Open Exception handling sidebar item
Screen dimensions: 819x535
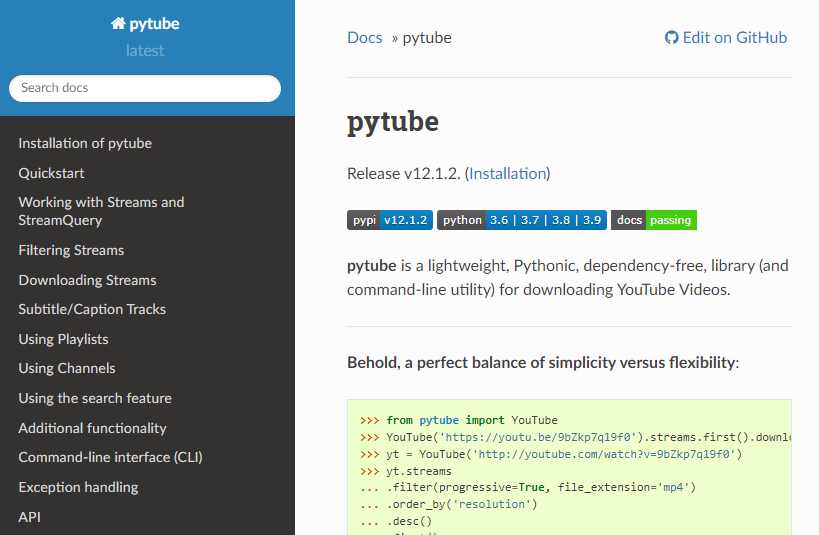point(78,487)
